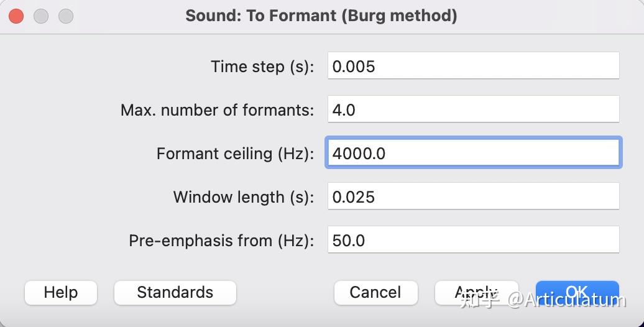Image resolution: width=644 pixels, height=327 pixels.
Task: Cancel the To Formant dialog
Action: pyautogui.click(x=375, y=292)
